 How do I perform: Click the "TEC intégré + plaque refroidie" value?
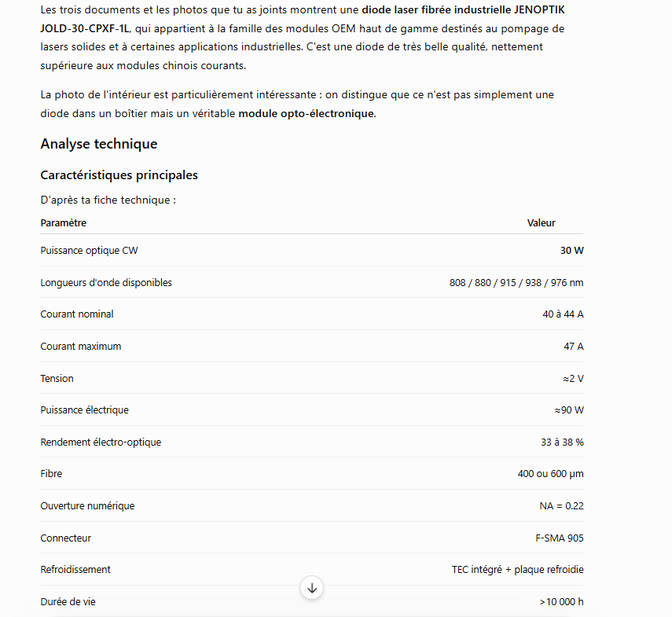[517, 569]
